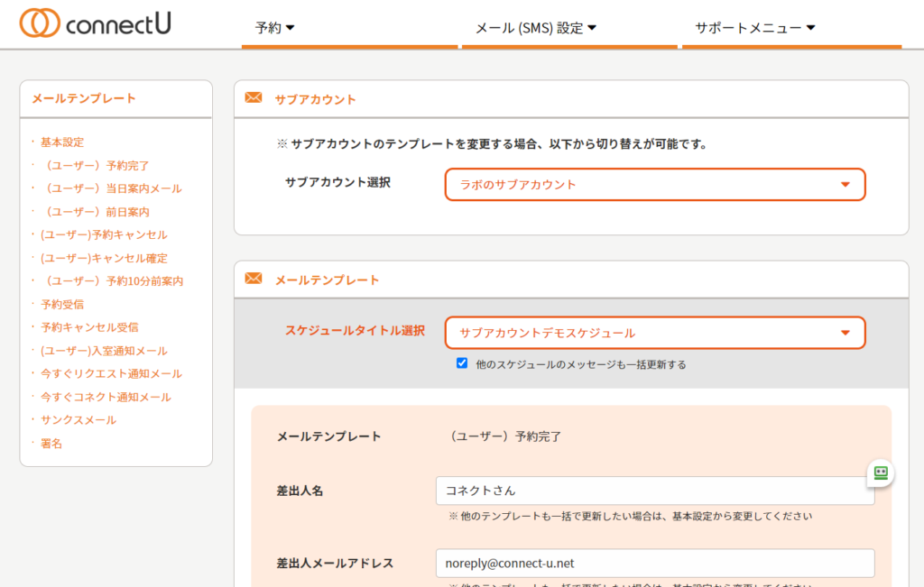Click the connectU logo icon
Screen dimensions: 924x587
point(40,23)
